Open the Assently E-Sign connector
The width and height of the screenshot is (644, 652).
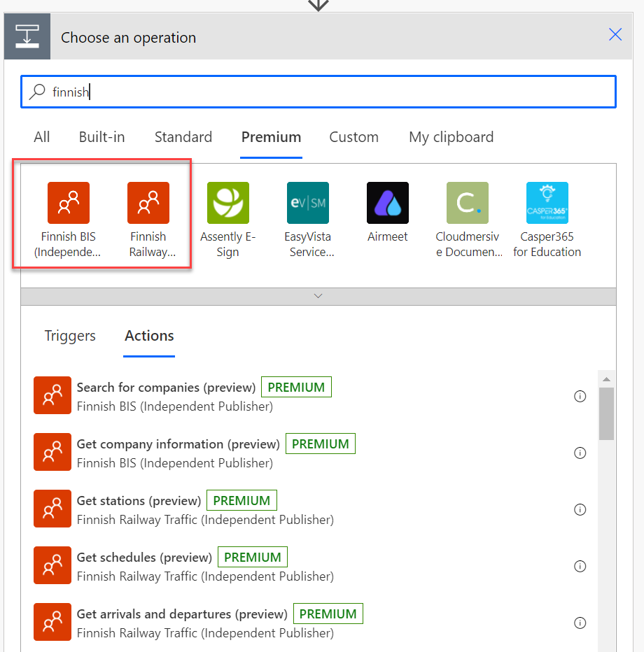(x=227, y=203)
